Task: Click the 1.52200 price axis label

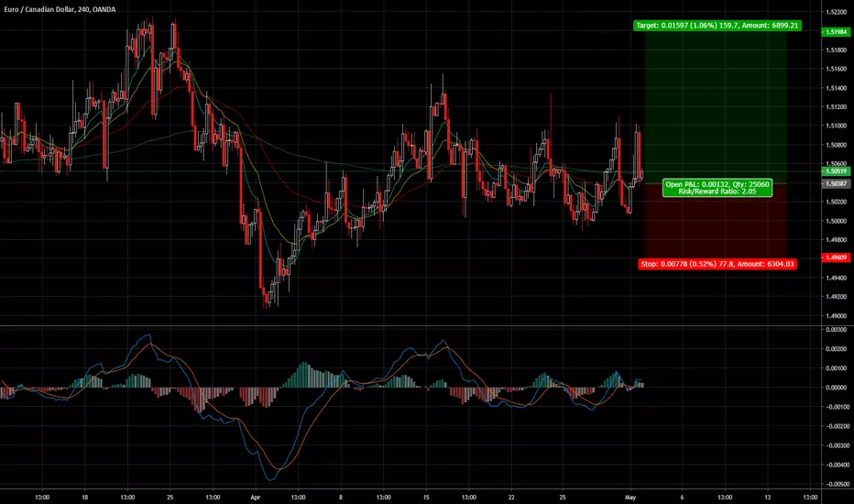Action: [836, 12]
